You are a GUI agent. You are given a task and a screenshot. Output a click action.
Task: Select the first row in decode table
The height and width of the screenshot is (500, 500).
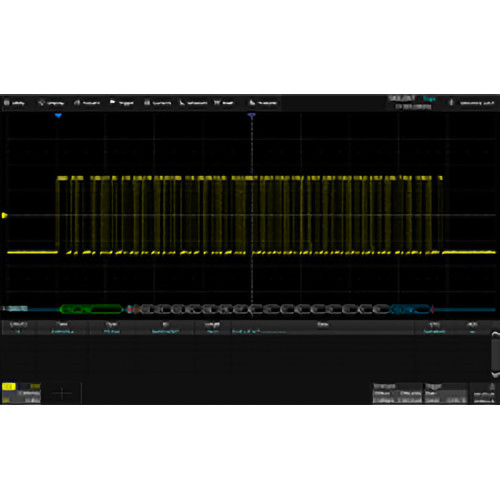(247, 332)
